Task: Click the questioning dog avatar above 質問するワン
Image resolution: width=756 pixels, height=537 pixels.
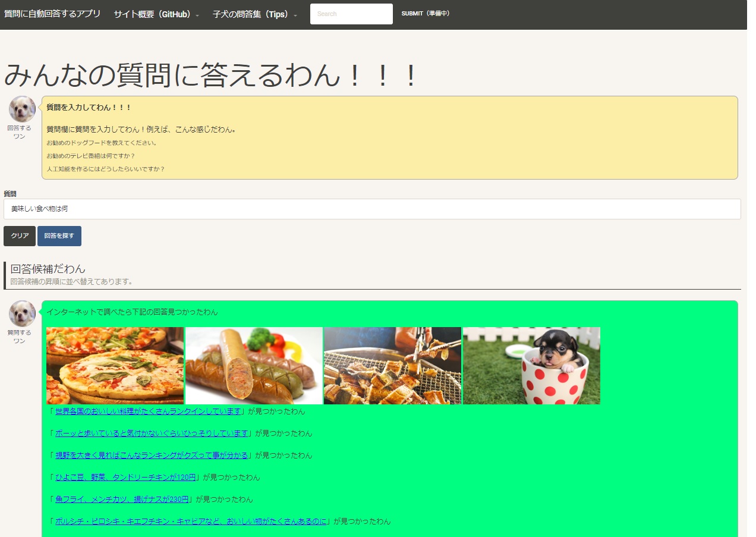Action: click(x=22, y=313)
